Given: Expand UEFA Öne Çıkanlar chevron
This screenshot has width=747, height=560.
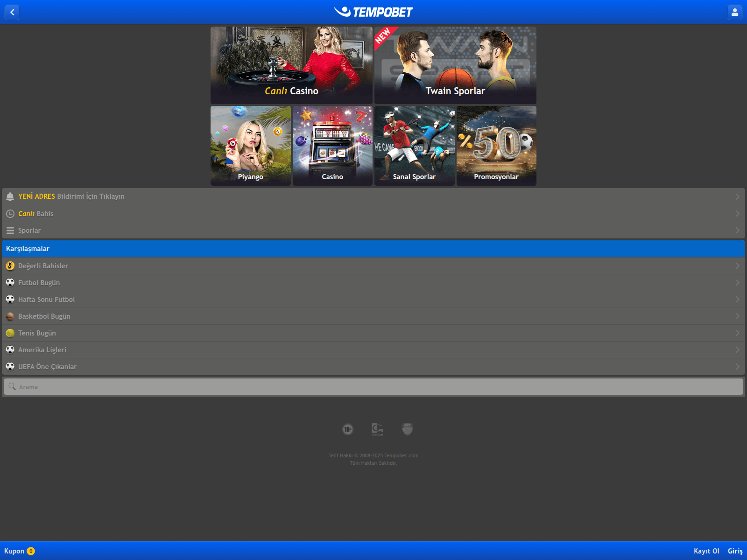Looking at the screenshot, I should 737,367.
